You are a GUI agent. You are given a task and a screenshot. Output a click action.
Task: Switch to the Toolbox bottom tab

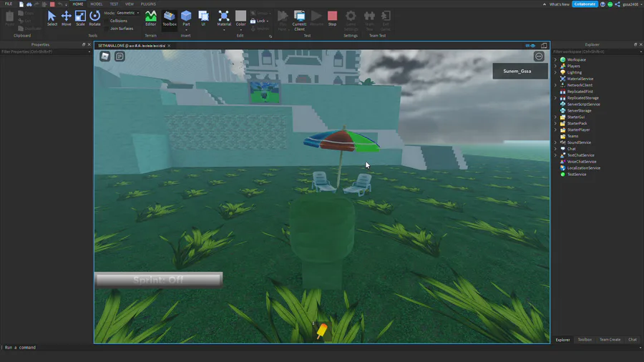coord(585,339)
